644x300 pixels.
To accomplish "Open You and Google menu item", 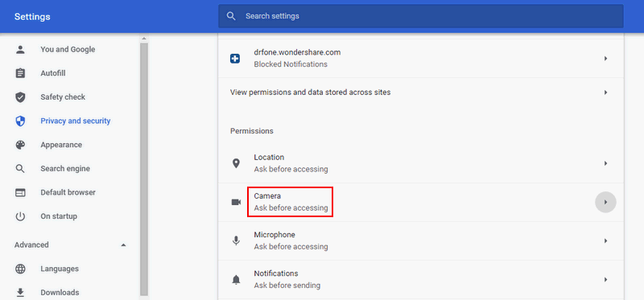I will (x=68, y=50).
